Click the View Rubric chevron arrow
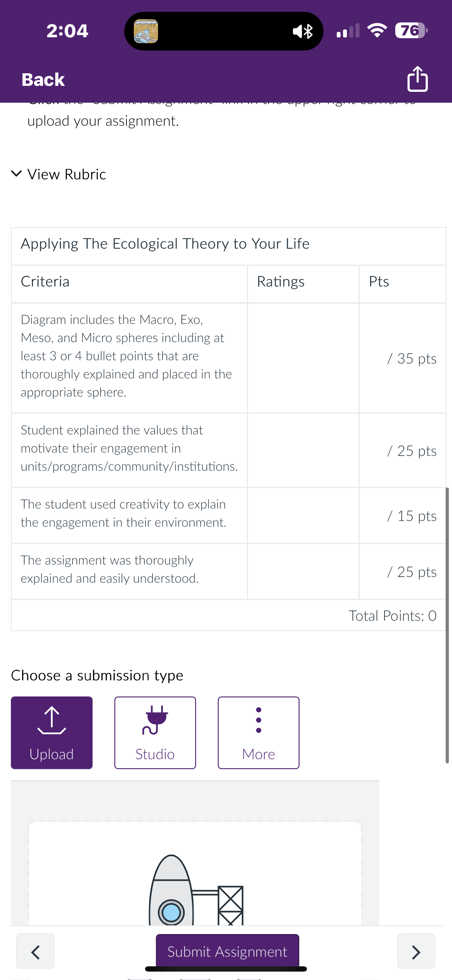 16,174
